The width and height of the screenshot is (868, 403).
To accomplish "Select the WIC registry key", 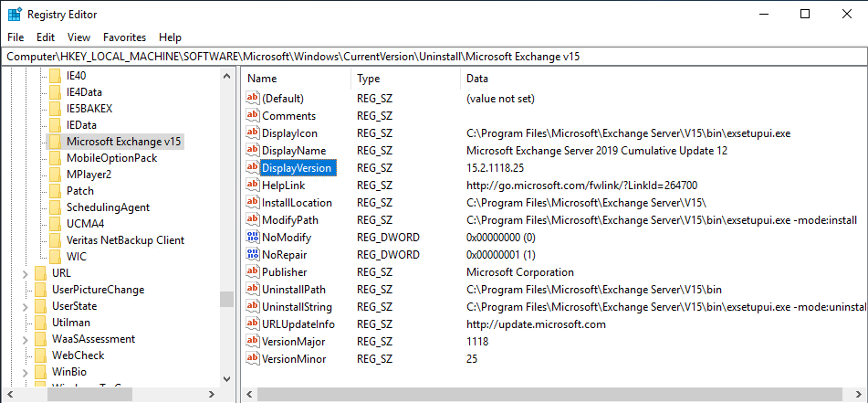I will (x=77, y=257).
